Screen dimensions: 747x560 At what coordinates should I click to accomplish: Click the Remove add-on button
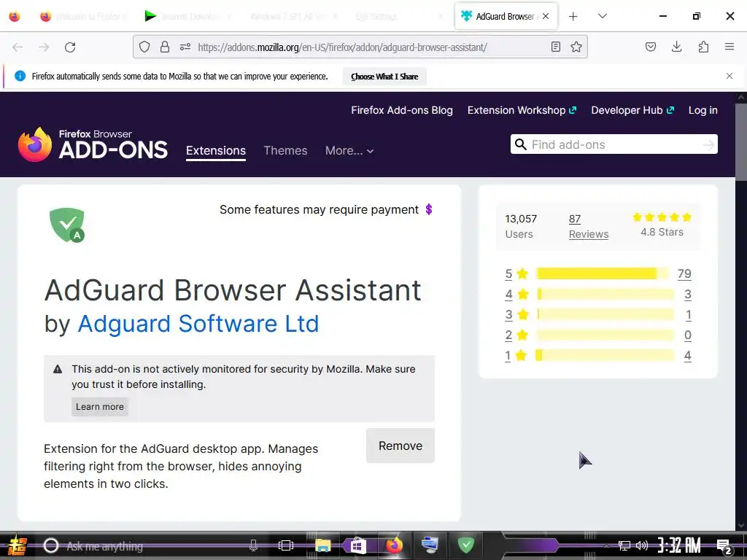pos(400,446)
